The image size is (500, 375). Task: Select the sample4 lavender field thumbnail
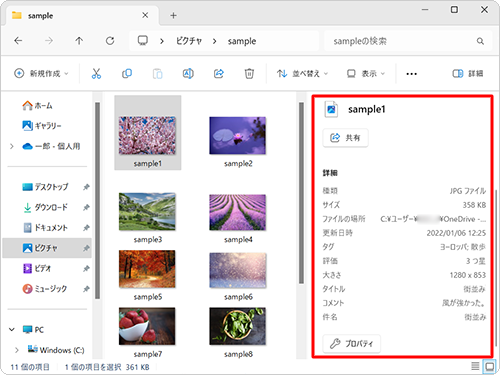click(238, 212)
